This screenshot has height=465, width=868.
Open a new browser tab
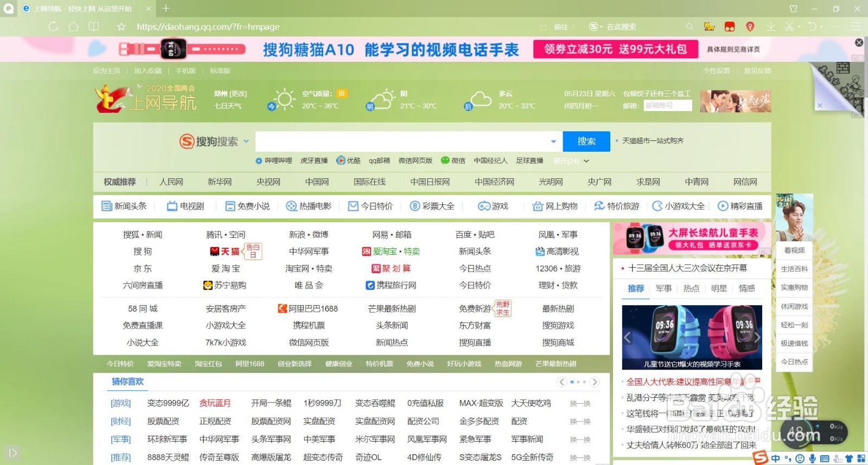[x=166, y=8]
